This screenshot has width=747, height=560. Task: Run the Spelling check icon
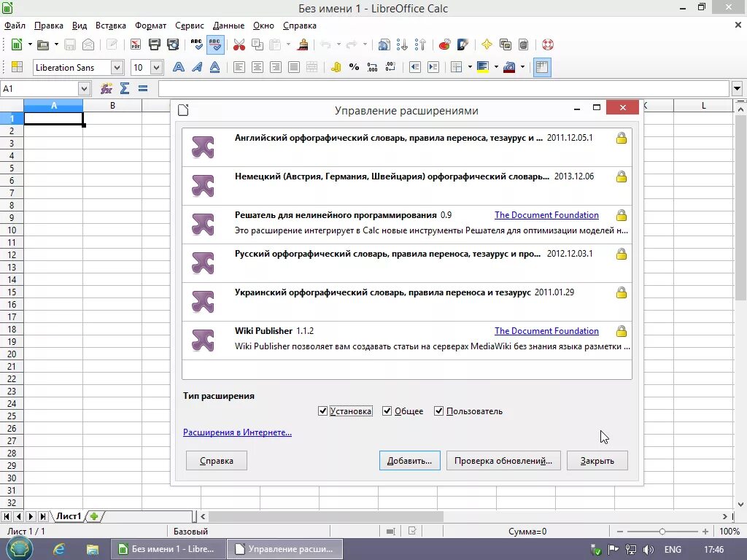tap(196, 44)
